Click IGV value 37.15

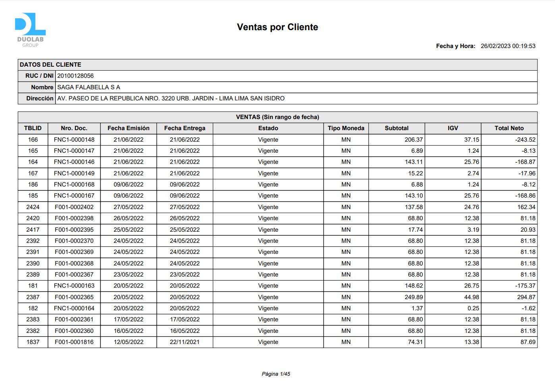[x=472, y=140]
